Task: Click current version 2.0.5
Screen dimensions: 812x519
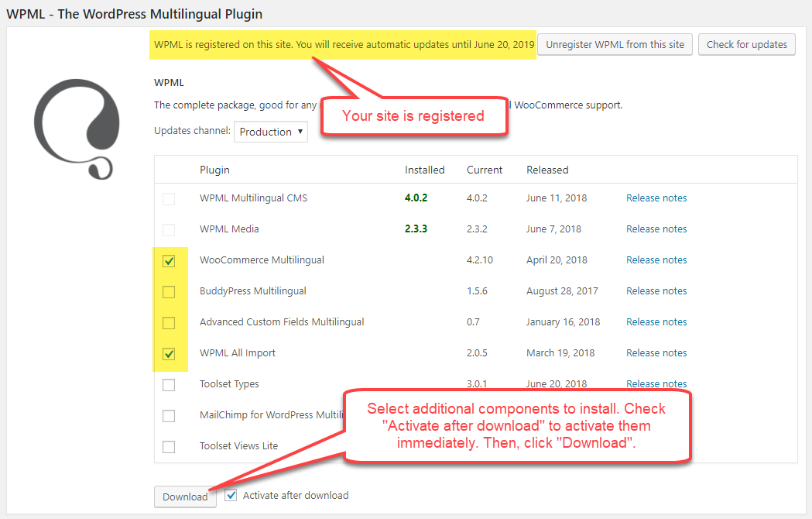Action: point(477,353)
